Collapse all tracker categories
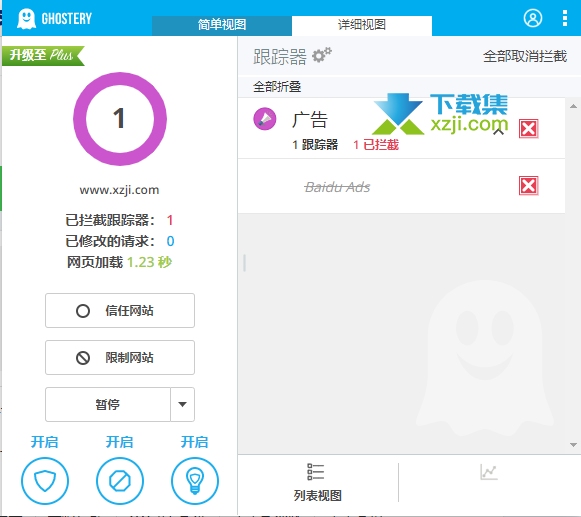Image resolution: width=581 pixels, height=517 pixels. click(x=277, y=87)
